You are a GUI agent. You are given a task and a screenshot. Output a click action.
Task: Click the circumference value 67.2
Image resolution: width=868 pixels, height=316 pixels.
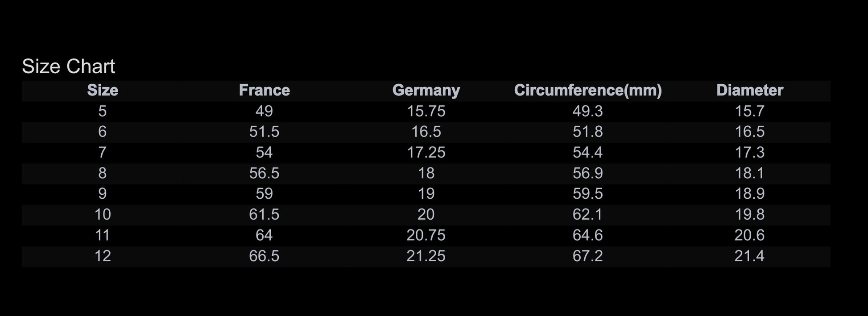pos(588,256)
